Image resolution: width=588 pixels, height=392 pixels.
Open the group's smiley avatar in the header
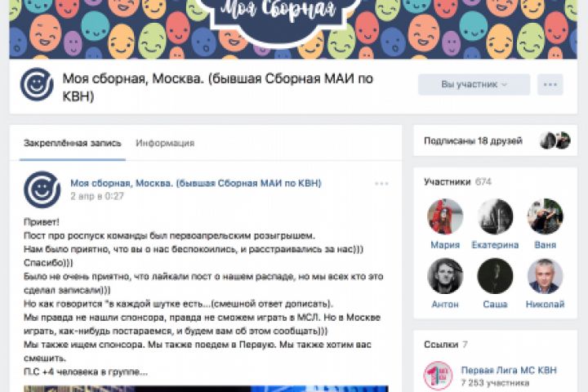37,84
